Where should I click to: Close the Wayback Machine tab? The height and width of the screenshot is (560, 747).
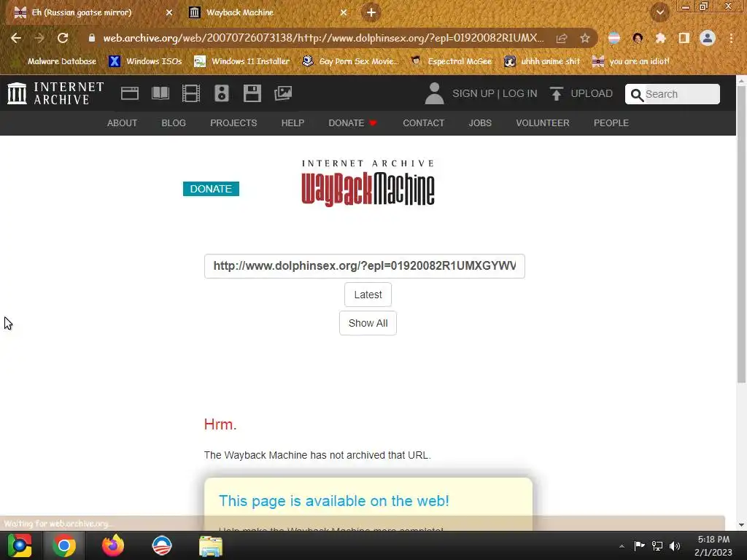click(344, 12)
